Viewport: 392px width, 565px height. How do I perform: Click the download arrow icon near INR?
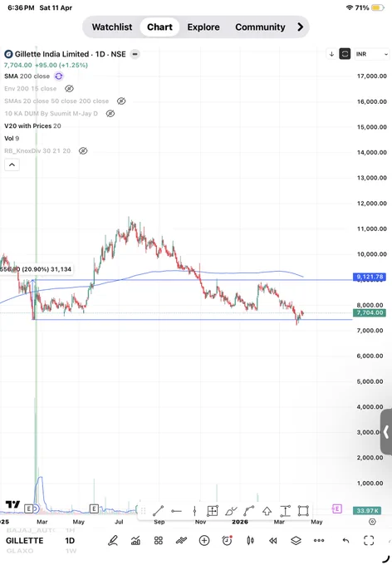tap(331, 54)
